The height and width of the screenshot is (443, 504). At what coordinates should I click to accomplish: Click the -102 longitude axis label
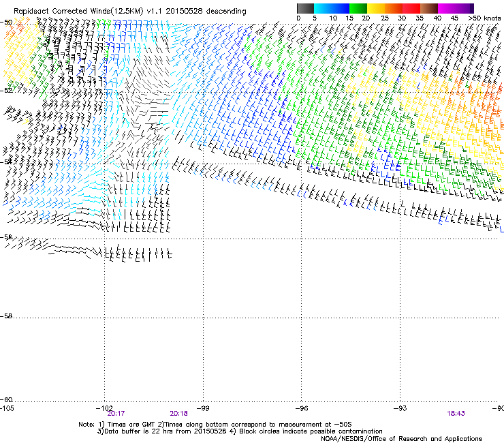104,408
